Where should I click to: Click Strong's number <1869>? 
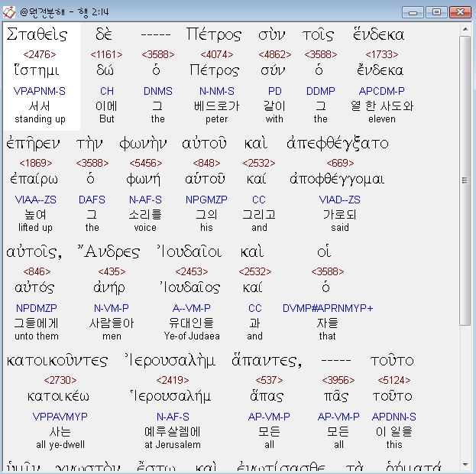(36, 163)
